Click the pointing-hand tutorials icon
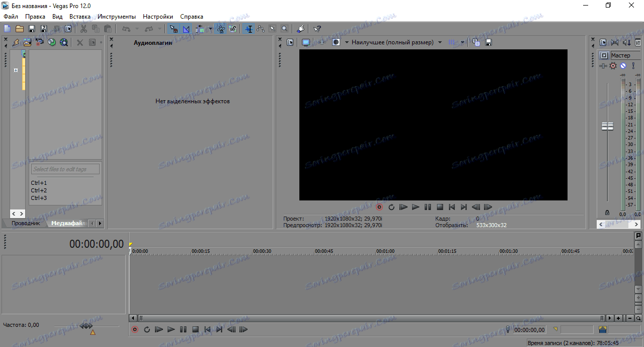Image resolution: width=644 pixels, height=347 pixels. click(x=300, y=29)
